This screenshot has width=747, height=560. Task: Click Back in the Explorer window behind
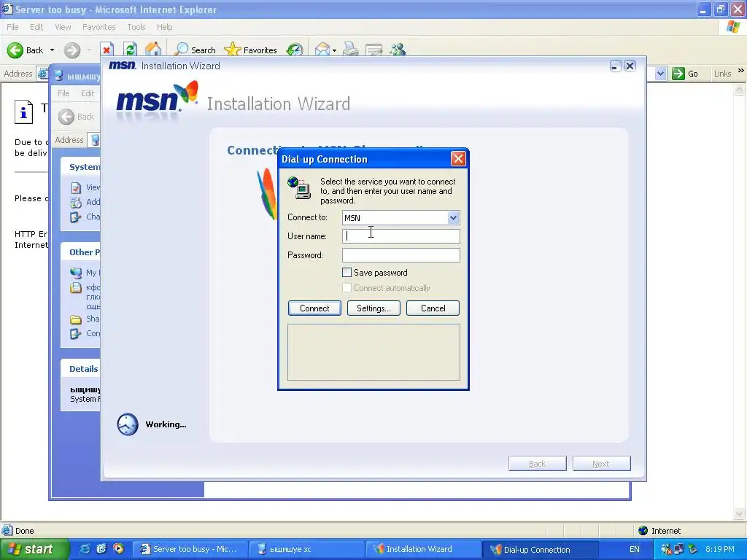(x=76, y=117)
